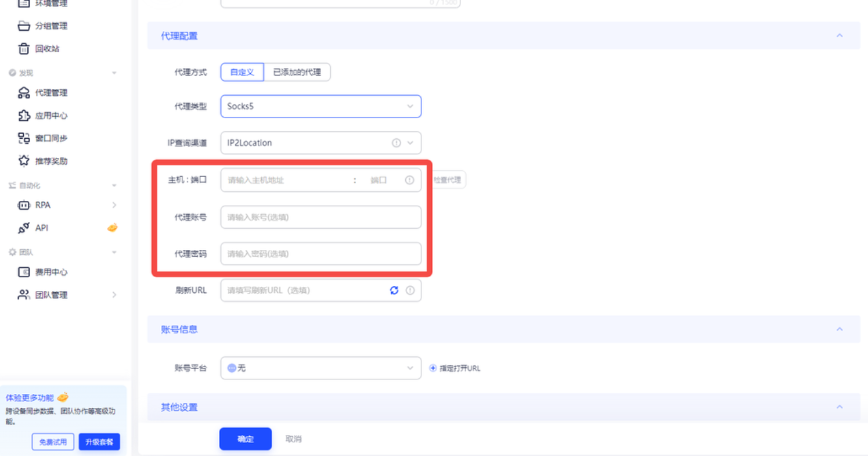
Task: Open the 代理类型 Socks5 dropdown
Action: pyautogui.click(x=320, y=107)
